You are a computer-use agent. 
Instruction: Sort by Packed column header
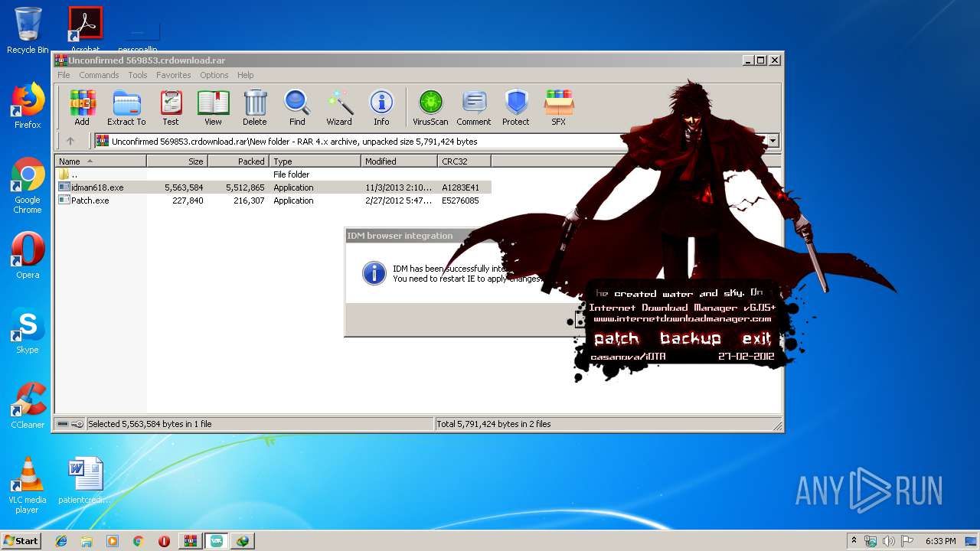238,161
